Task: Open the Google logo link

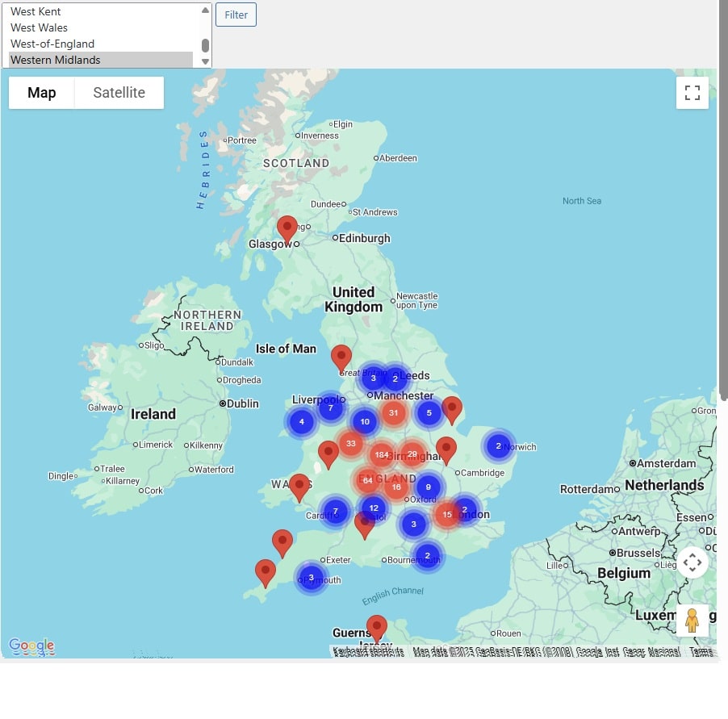Action: click(31, 646)
